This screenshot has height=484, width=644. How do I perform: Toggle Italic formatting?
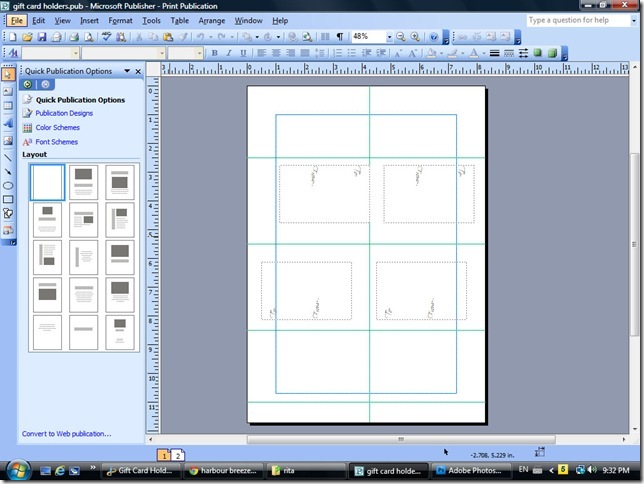(x=228, y=53)
